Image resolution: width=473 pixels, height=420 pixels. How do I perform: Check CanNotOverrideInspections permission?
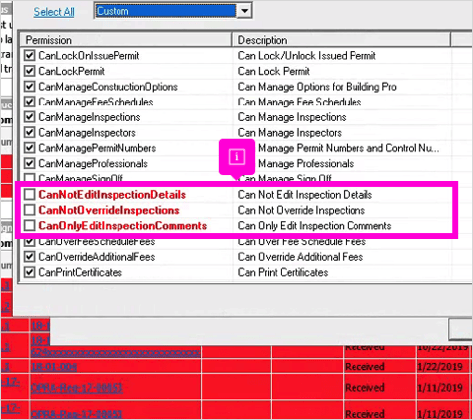pos(30,210)
